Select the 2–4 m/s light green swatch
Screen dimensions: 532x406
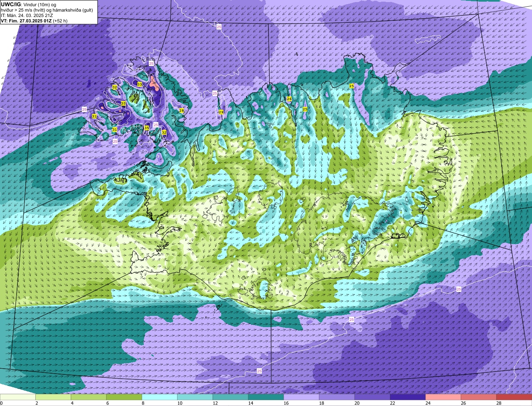53,397
